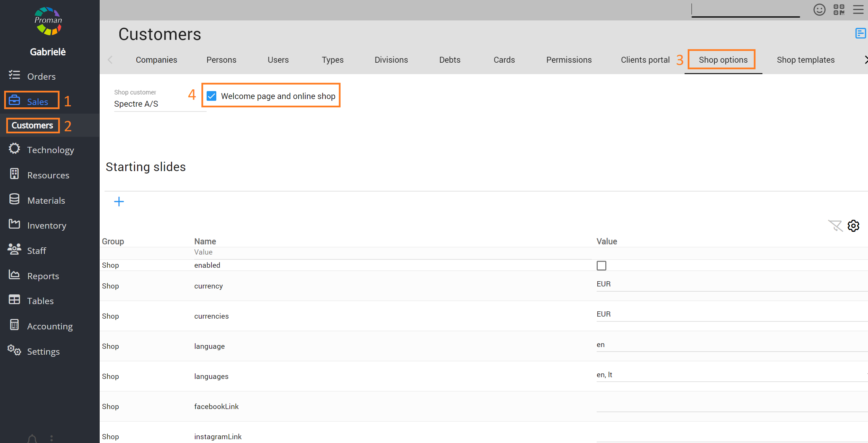Image resolution: width=868 pixels, height=443 pixels.
Task: Switch to the Permissions tab
Action: click(569, 60)
